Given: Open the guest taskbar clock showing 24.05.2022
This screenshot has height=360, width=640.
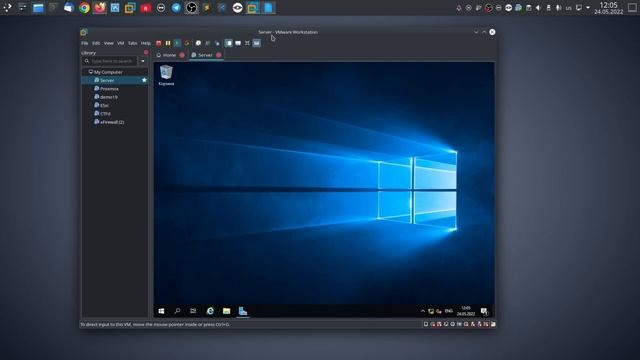Looking at the screenshot, I should (x=466, y=311).
